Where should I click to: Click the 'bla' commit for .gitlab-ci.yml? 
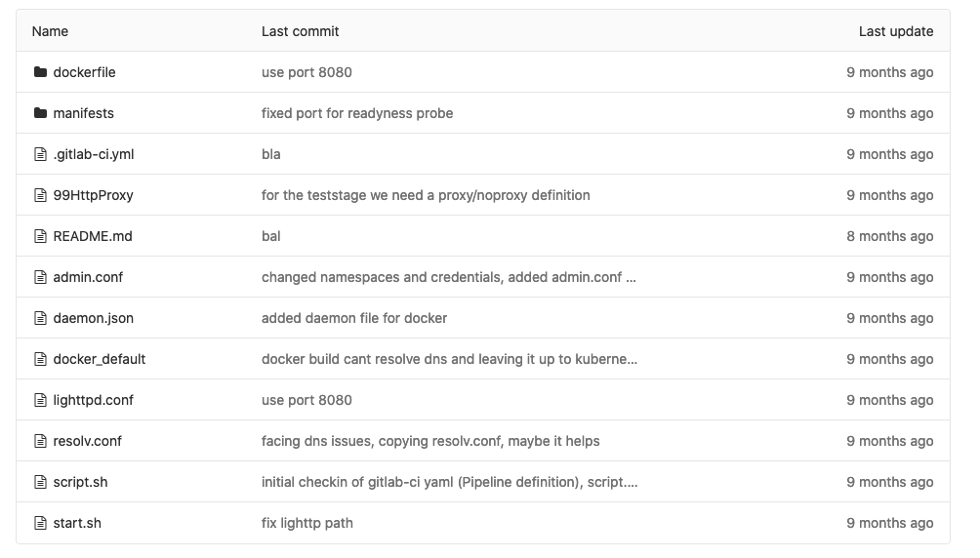(x=271, y=154)
